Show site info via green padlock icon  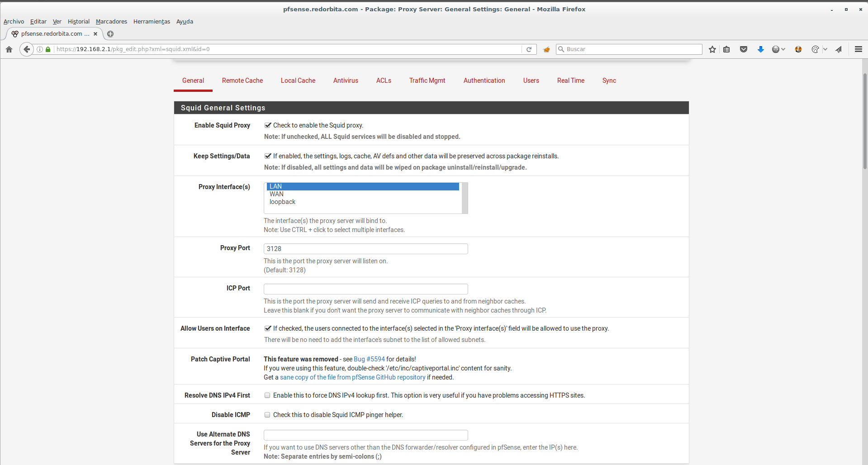tap(48, 49)
